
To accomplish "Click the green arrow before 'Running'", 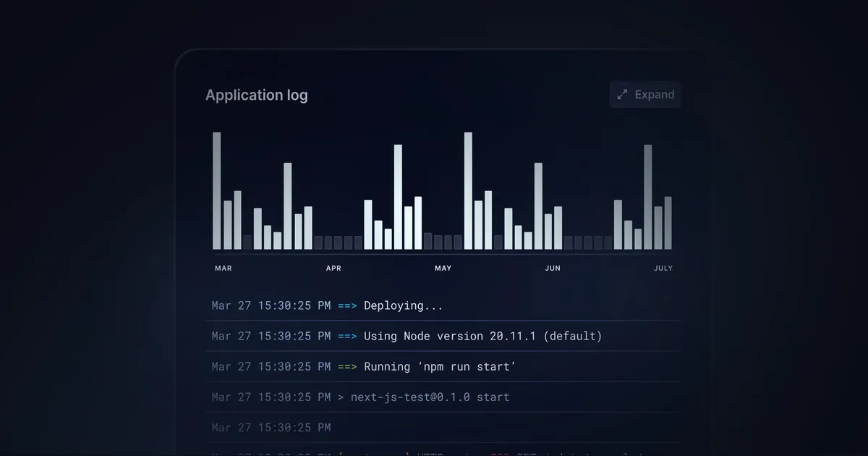I will [x=347, y=367].
